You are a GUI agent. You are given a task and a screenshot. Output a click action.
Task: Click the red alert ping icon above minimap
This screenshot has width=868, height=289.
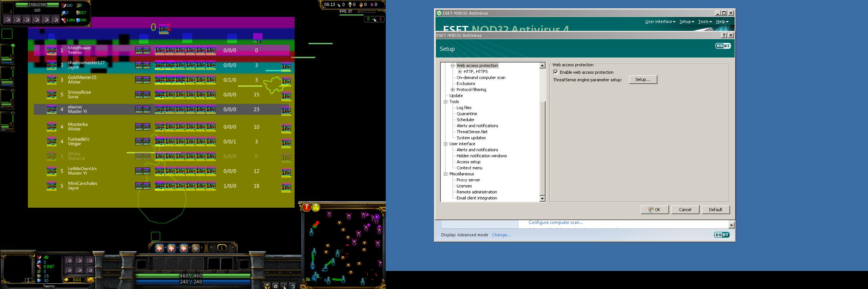(307, 207)
